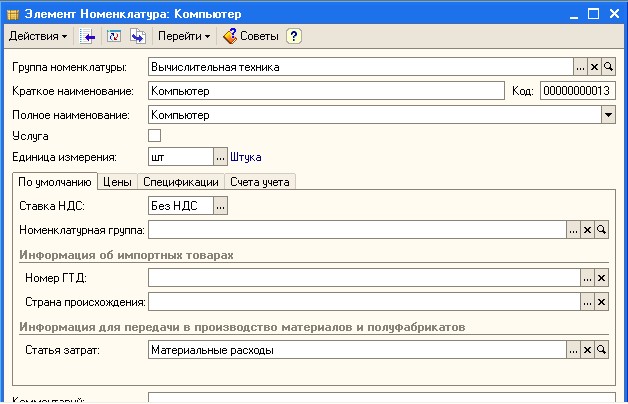Open selection for Страна происхождения
Image resolution: width=628 pixels, height=404 pixels.
tap(587, 302)
